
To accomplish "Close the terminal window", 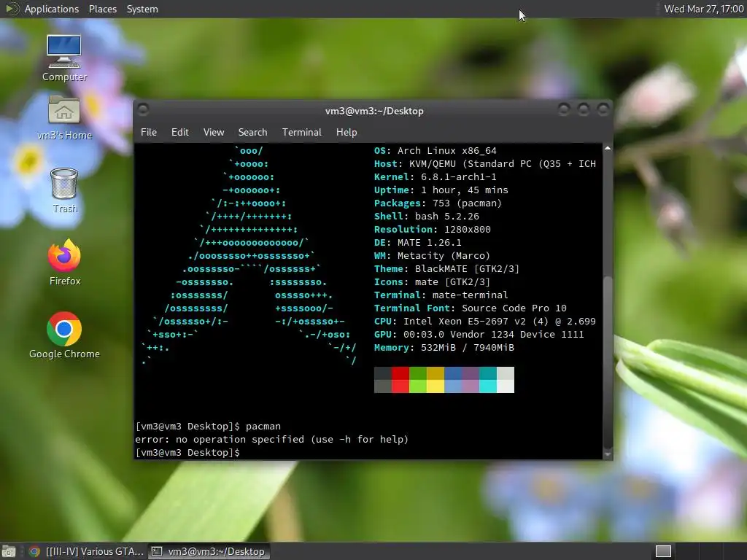I will point(603,110).
